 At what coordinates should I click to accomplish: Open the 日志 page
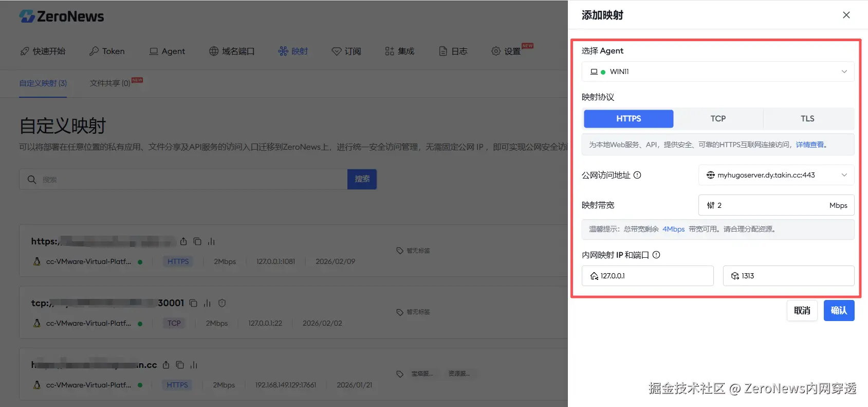coord(453,51)
